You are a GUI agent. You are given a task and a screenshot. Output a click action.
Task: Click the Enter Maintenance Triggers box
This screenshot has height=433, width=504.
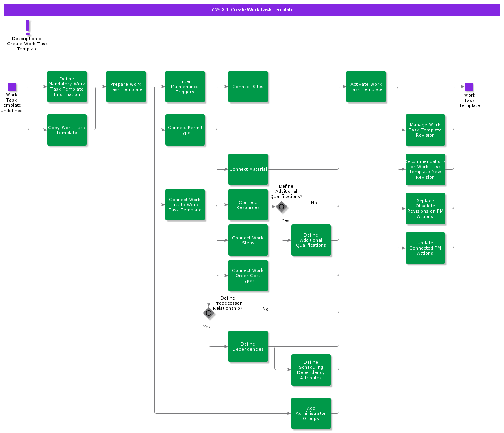point(185,87)
